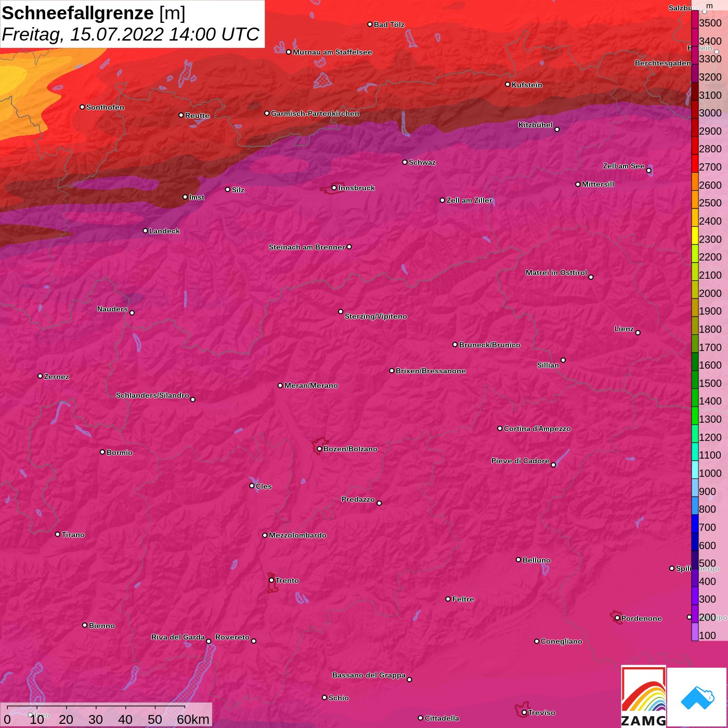Click the Mezzolombardo label
The height and width of the screenshot is (728, 728).
[297, 535]
